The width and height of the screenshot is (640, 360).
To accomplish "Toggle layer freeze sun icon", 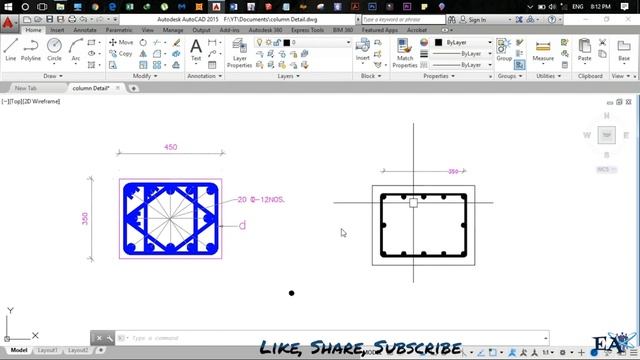I will [269, 42].
